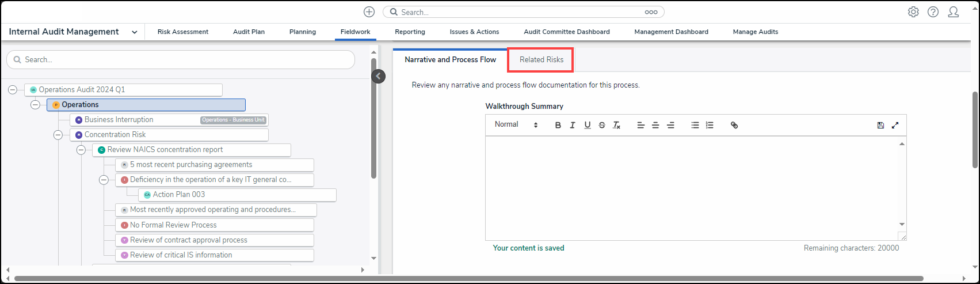
Task: Open the Normal text style dropdown
Action: 516,124
